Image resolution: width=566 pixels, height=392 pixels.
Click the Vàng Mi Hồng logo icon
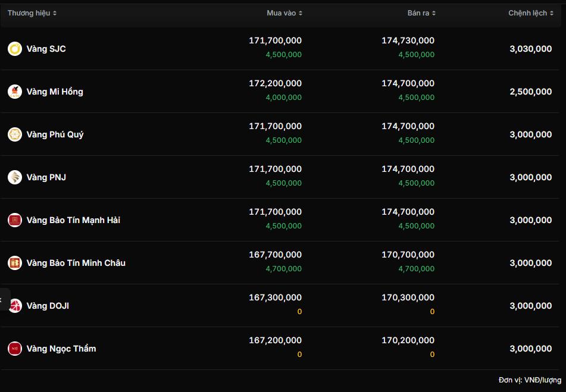[15, 92]
